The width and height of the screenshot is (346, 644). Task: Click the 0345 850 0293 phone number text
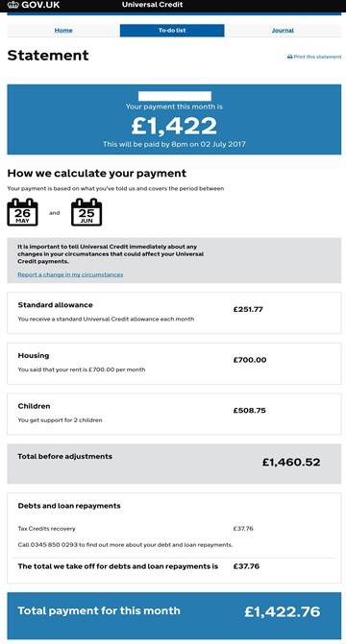pyautogui.click(x=50, y=545)
